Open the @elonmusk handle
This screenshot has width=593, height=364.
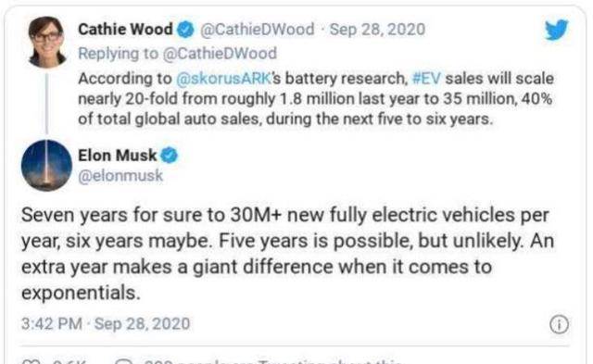tap(120, 176)
